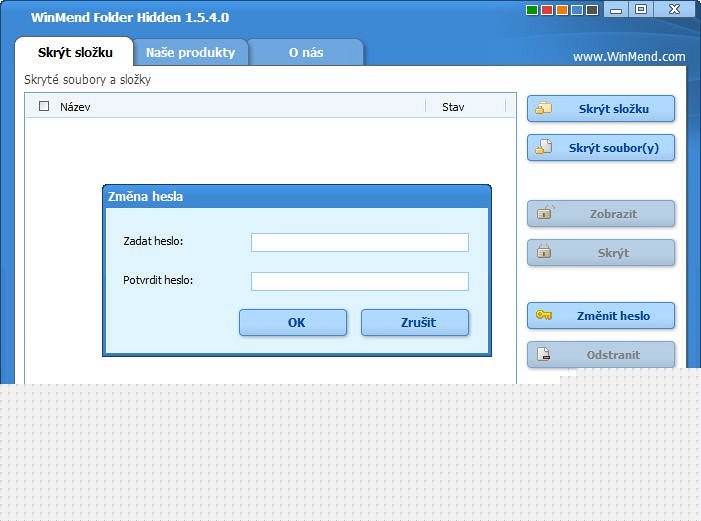This screenshot has width=701, height=521.
Task: Focus the Potvrdit heslo input field
Action: 359,281
